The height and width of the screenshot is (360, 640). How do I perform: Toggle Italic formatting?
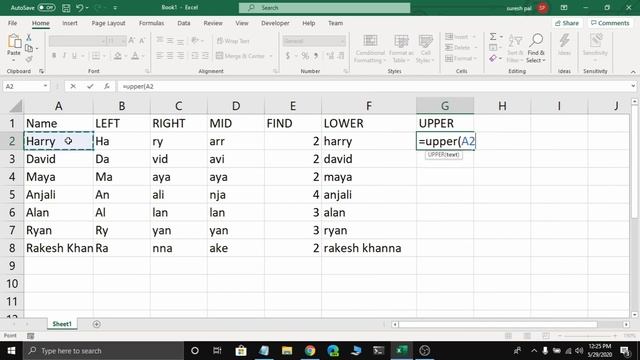point(64,56)
